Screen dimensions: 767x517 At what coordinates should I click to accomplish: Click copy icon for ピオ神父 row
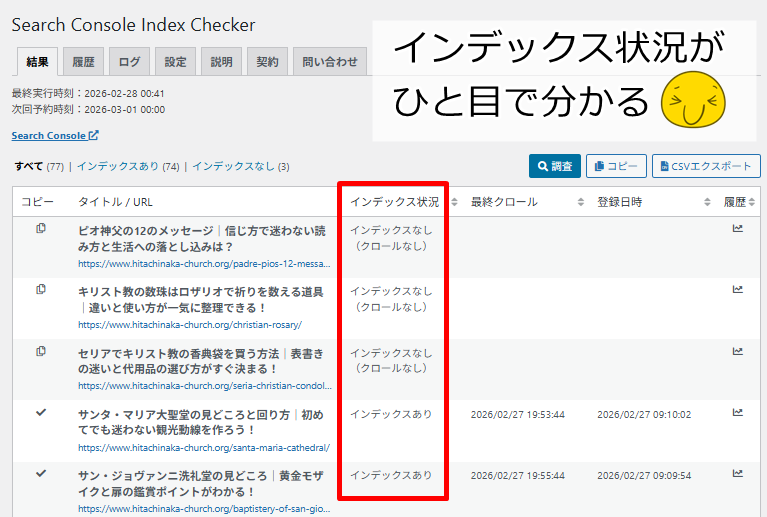[x=41, y=229]
